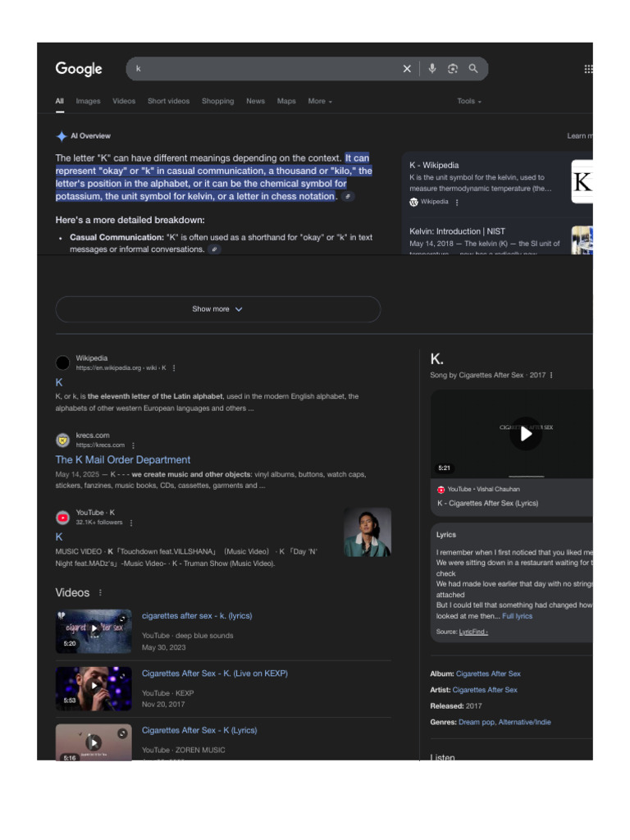This screenshot has width=630, height=840.
Task: Open more options for Wikipedia search result
Action: pyautogui.click(x=174, y=368)
